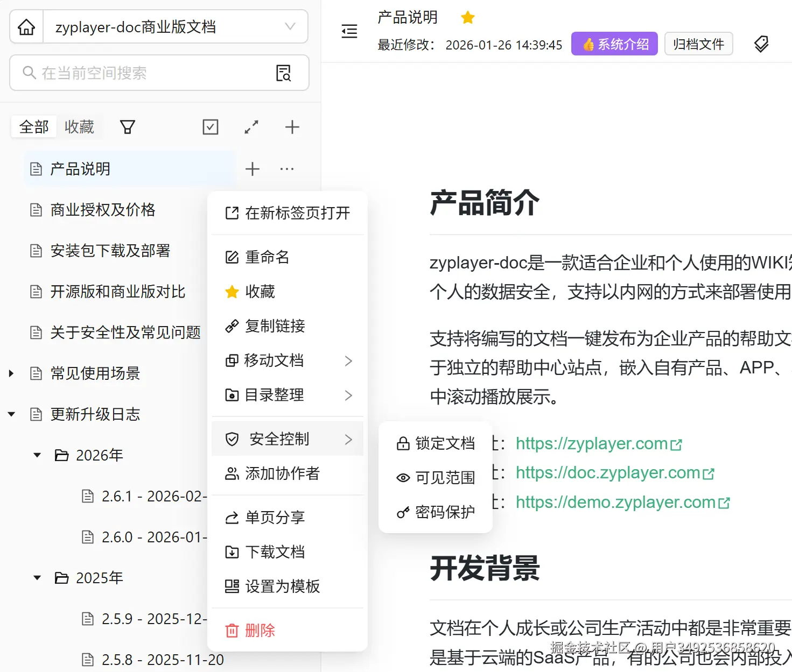Choose 添加协作者 from context menu

(288, 473)
